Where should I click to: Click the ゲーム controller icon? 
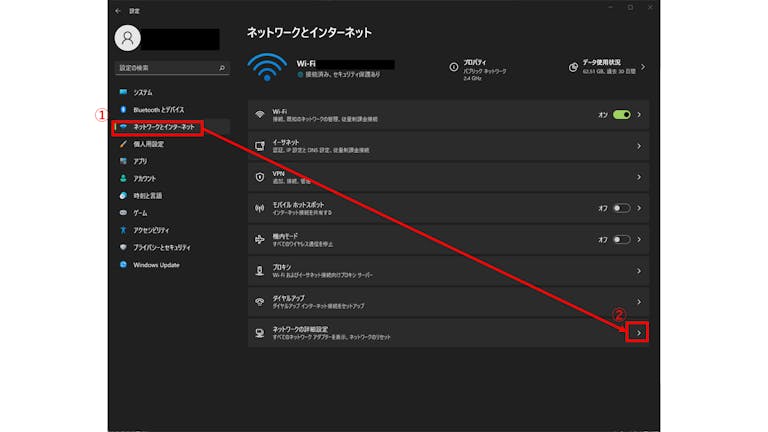(123, 213)
